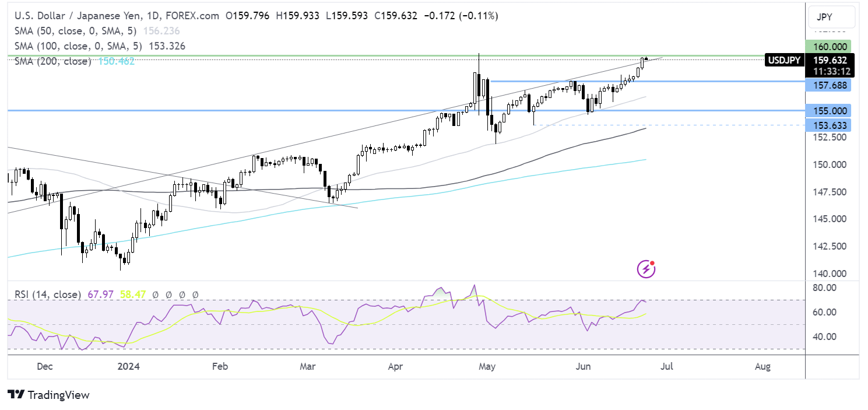Select the 160.000 green price label
868x410 pixels.
click(x=828, y=47)
